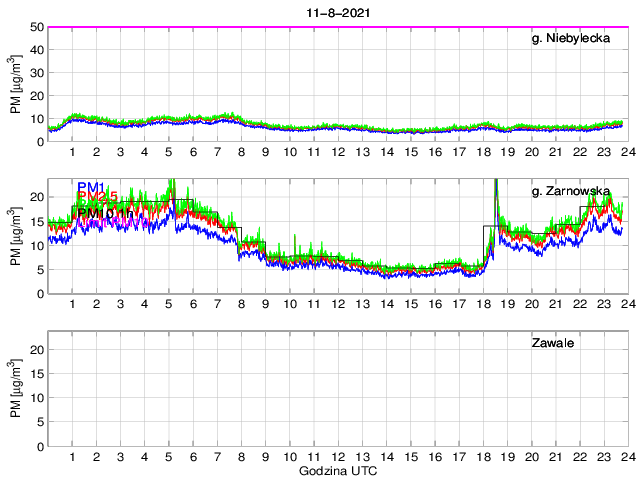Click the hour 6 tick under the top panel
Viewport: 640px width, 480px height.
point(193,152)
